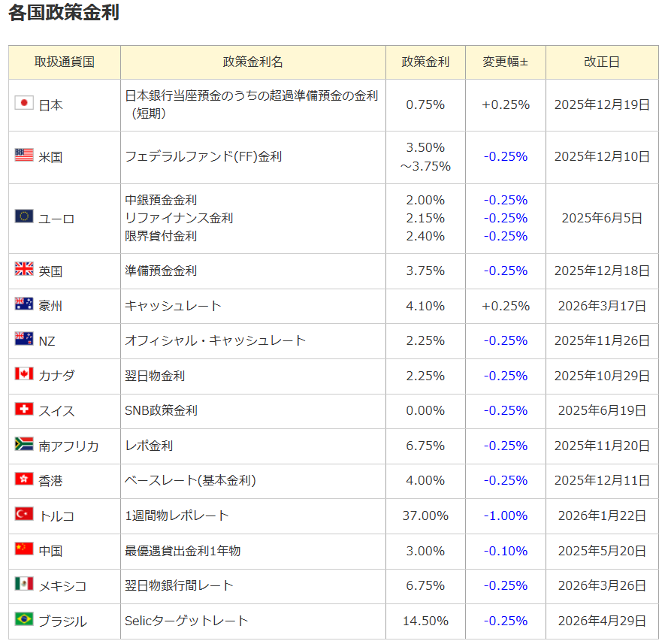Click the 最優遇貸出金利1年物 rate name

(x=183, y=551)
